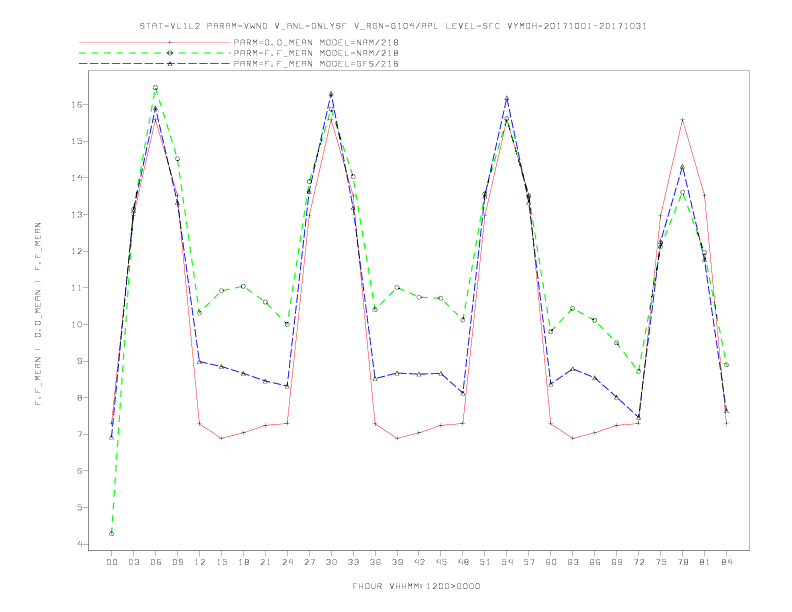Click x-axis tick label 81
792x612 pixels.
[x=705, y=562]
